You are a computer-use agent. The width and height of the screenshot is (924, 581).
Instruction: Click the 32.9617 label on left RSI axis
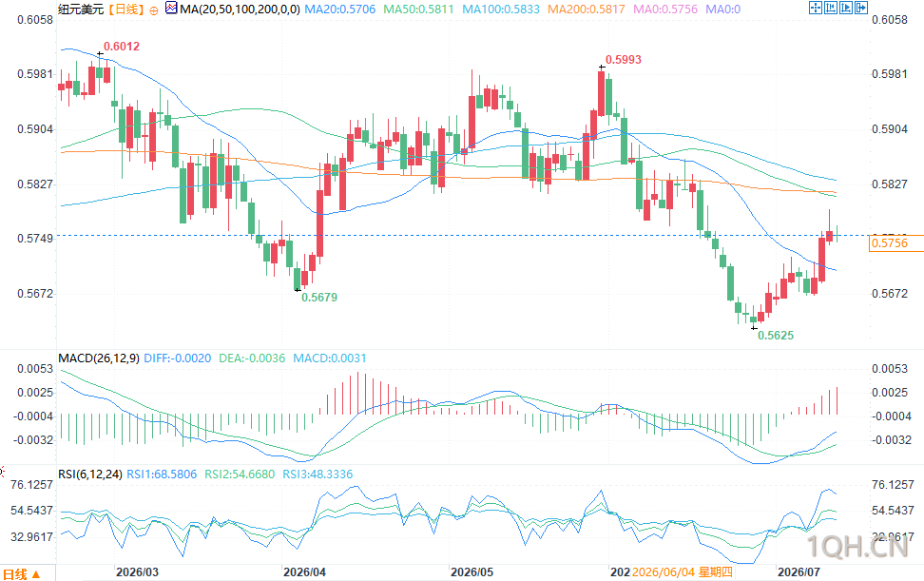31,537
